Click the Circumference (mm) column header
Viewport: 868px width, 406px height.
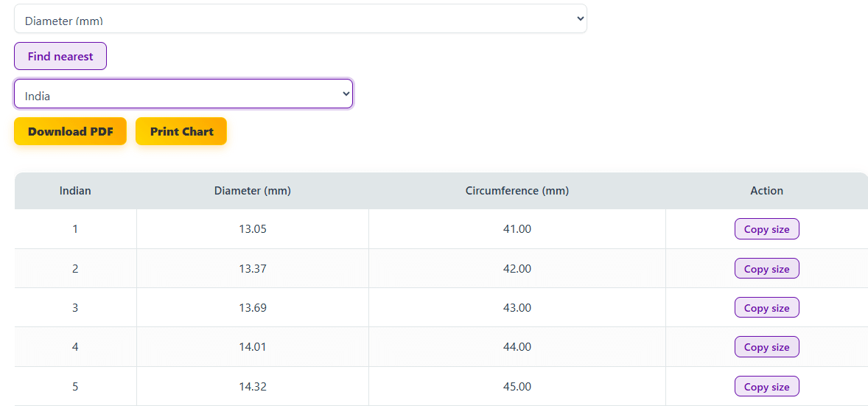[x=517, y=191]
